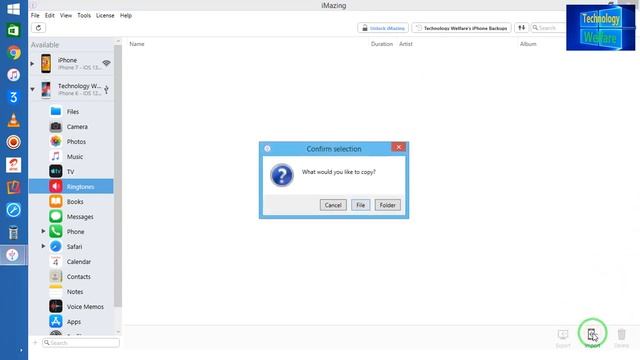Open the Excel-style green taskbar app

pyautogui.click(x=13, y=31)
